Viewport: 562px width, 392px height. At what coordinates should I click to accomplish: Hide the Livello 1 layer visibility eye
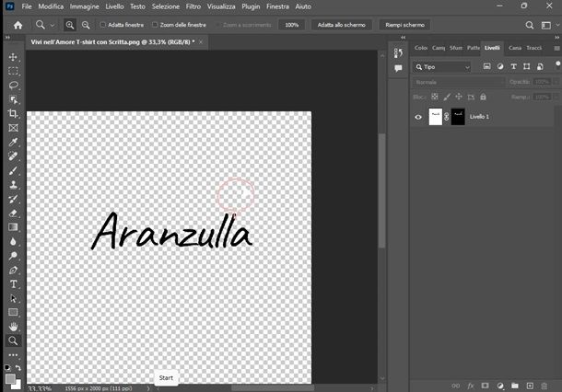[x=418, y=117]
